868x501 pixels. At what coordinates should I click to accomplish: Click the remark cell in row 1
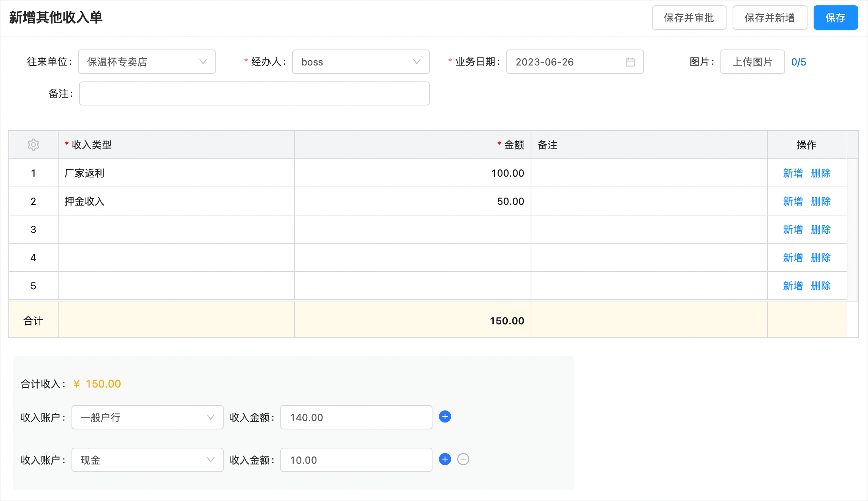click(649, 173)
